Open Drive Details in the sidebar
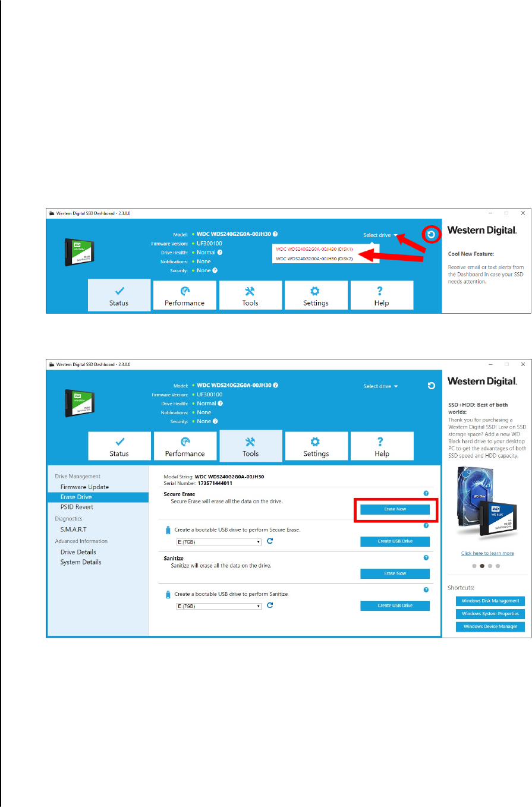 (x=78, y=552)
